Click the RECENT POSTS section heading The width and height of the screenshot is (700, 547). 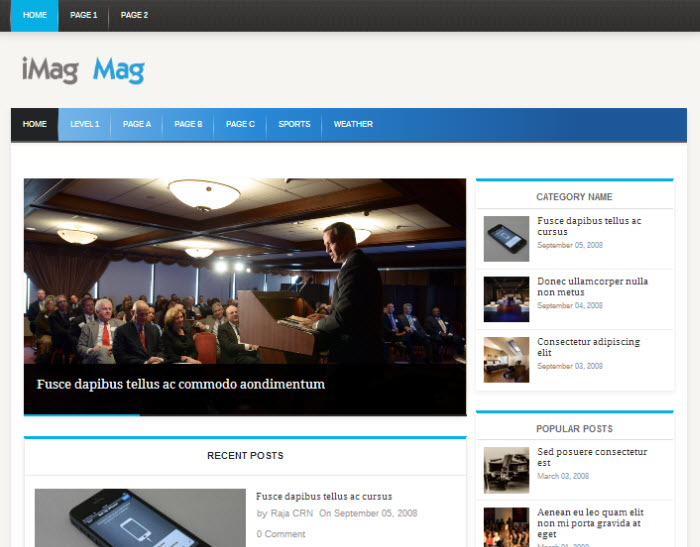click(245, 455)
